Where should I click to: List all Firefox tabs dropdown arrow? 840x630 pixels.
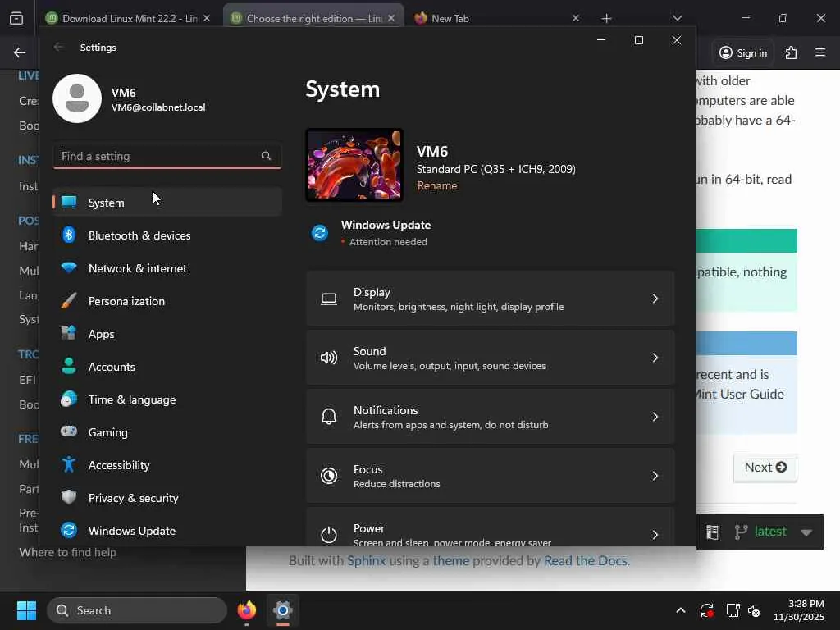677,18
